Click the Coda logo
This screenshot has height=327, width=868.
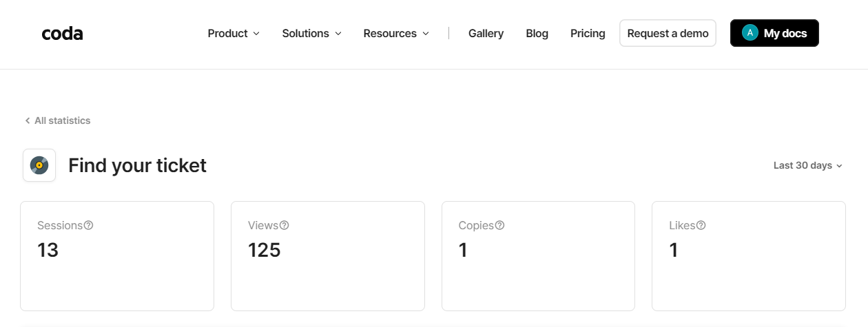(62, 33)
